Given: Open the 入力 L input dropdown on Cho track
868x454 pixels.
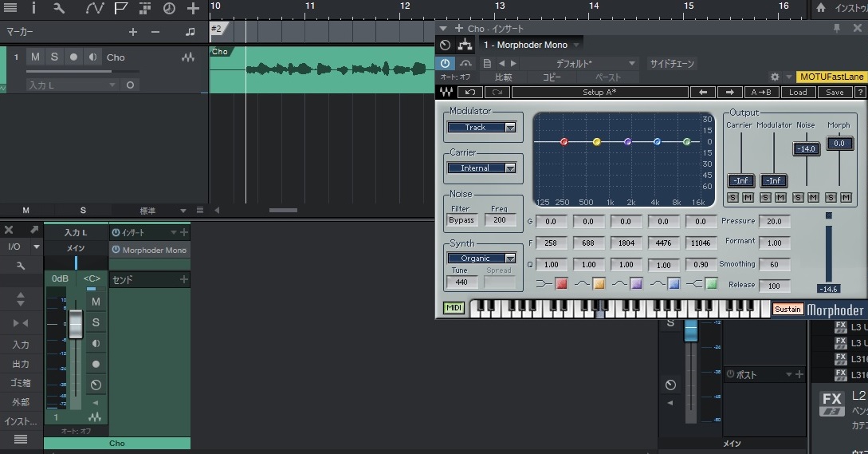Looking at the screenshot, I should coord(72,85).
